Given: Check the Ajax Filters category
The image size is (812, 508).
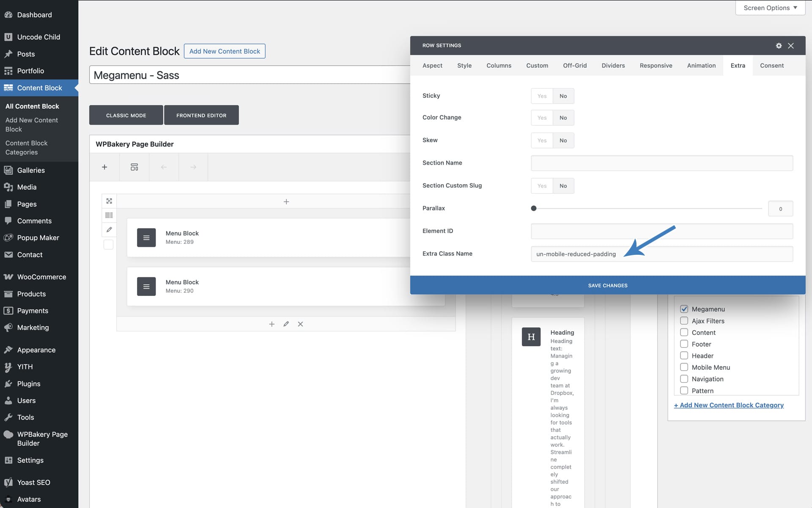Looking at the screenshot, I should point(684,321).
